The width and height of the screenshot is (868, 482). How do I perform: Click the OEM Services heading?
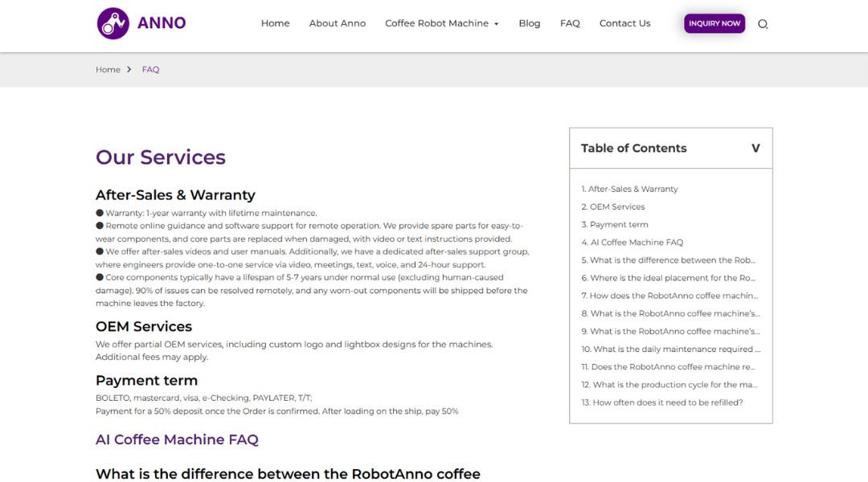tap(144, 326)
